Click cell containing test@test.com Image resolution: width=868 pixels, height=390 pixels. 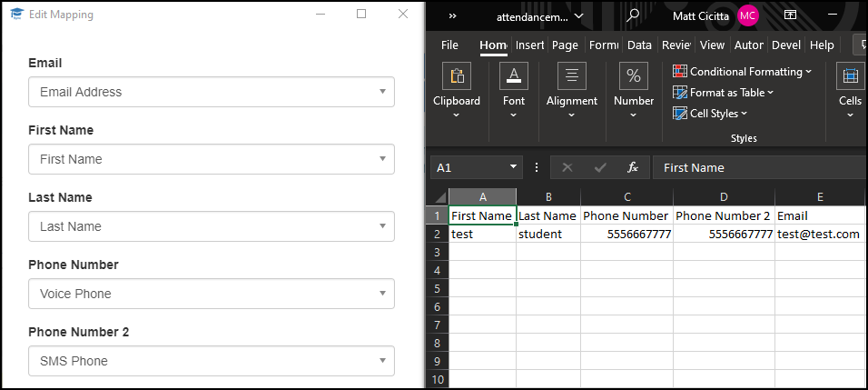[x=820, y=235]
